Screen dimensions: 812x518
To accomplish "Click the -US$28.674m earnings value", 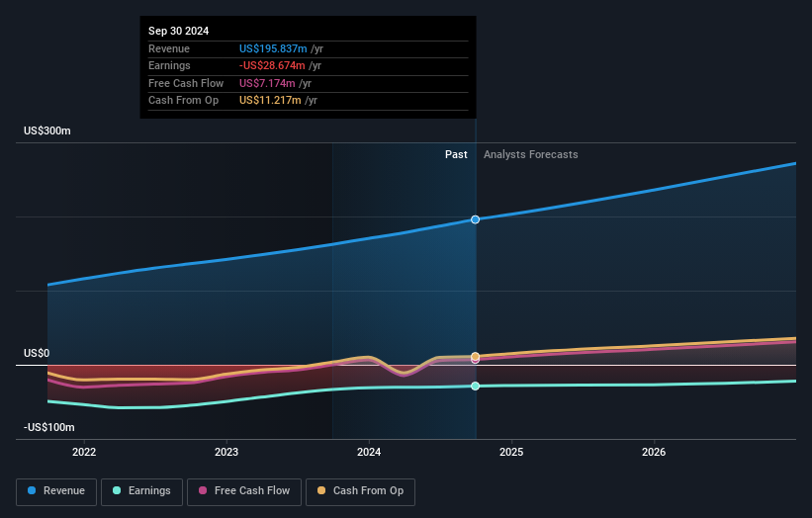I will click(x=272, y=65).
